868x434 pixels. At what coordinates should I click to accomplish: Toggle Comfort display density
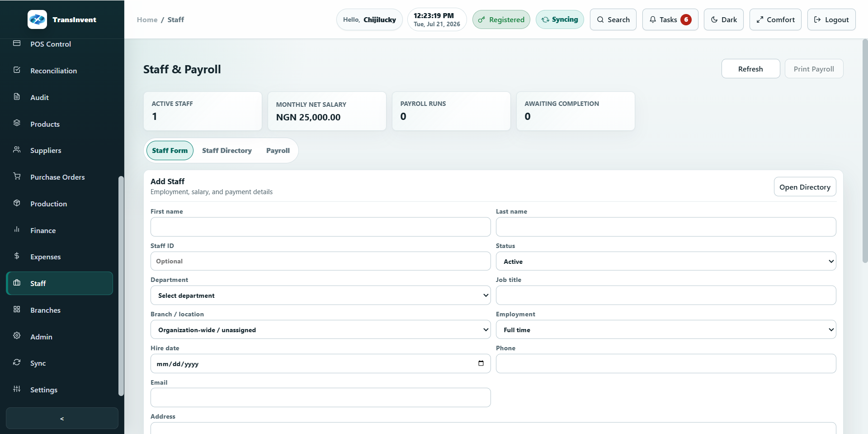775,19
